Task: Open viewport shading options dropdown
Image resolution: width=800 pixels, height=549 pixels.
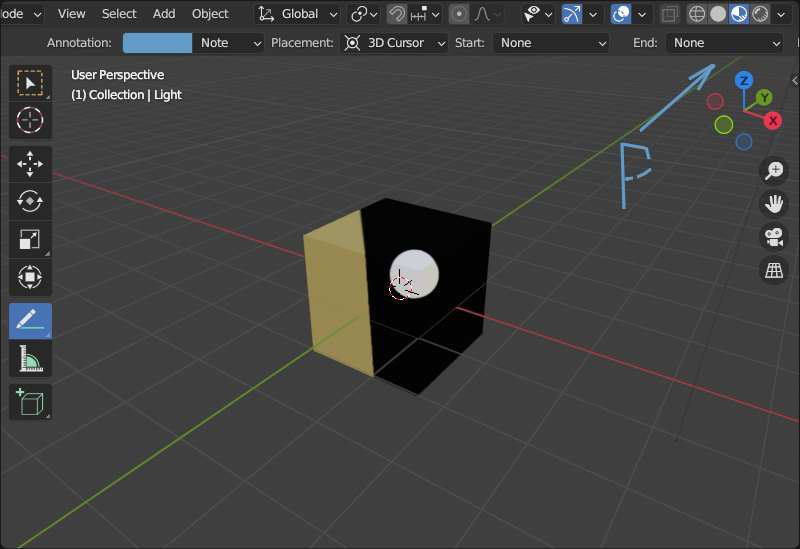Action: pyautogui.click(x=781, y=14)
